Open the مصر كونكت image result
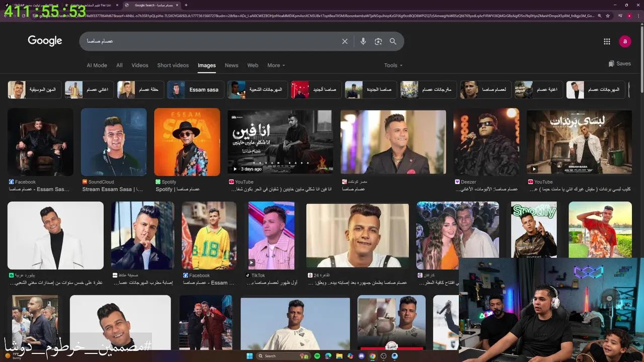Image resolution: width=644 pixels, height=362 pixels. coord(393,142)
